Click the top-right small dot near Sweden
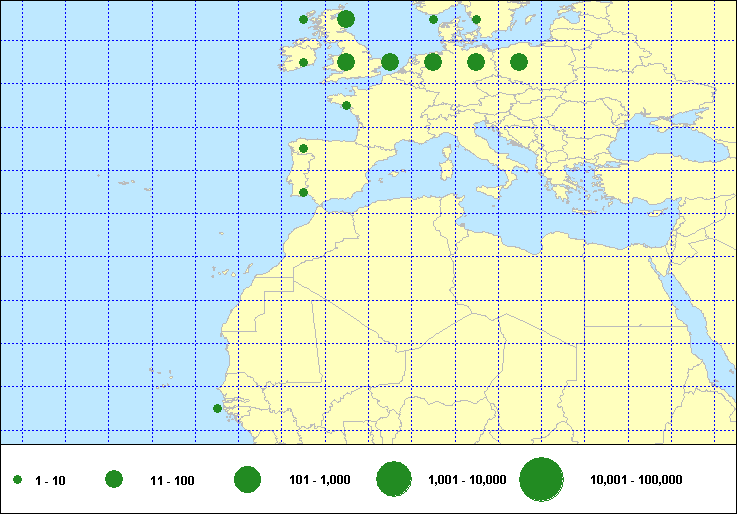The width and height of the screenshot is (737, 514). 476,19
